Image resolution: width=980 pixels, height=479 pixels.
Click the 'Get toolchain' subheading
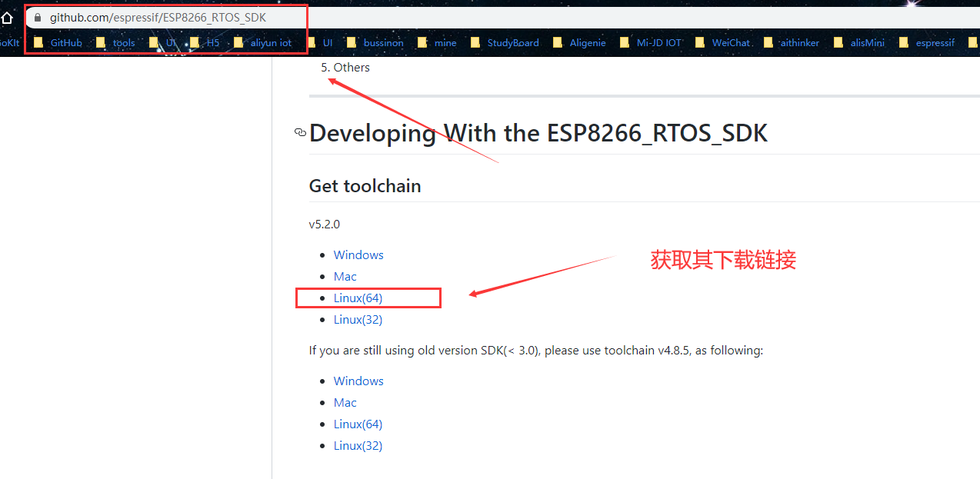point(365,186)
